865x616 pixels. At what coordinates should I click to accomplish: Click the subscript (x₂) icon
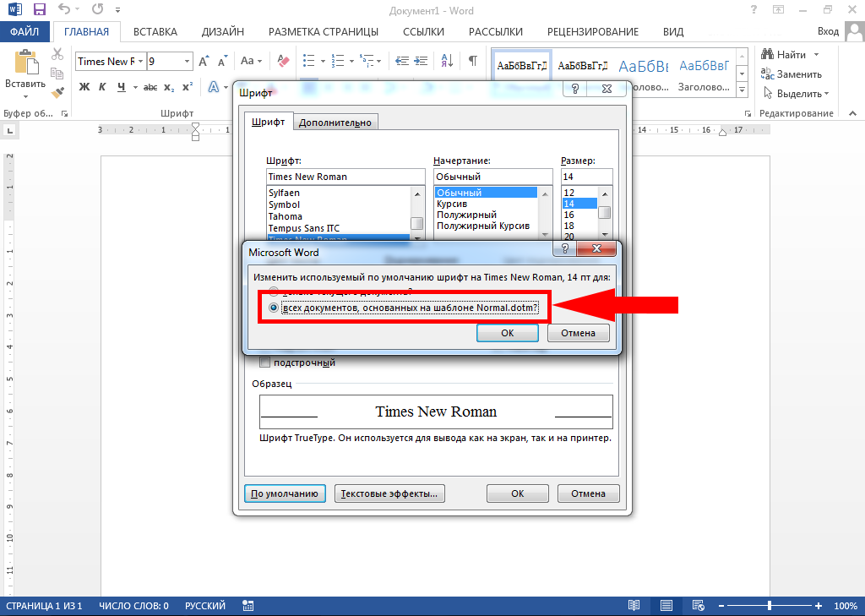[x=169, y=87]
